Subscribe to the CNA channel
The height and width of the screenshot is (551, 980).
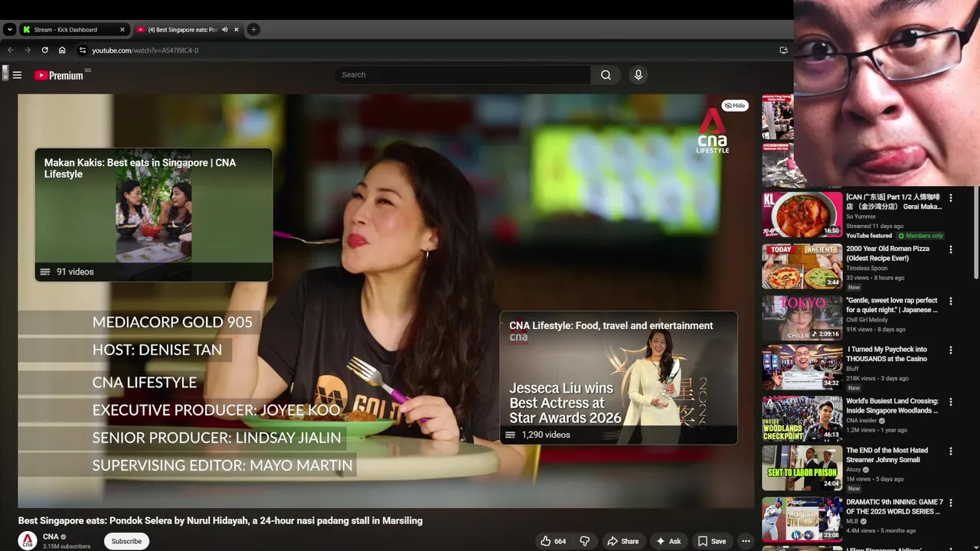pyautogui.click(x=126, y=541)
